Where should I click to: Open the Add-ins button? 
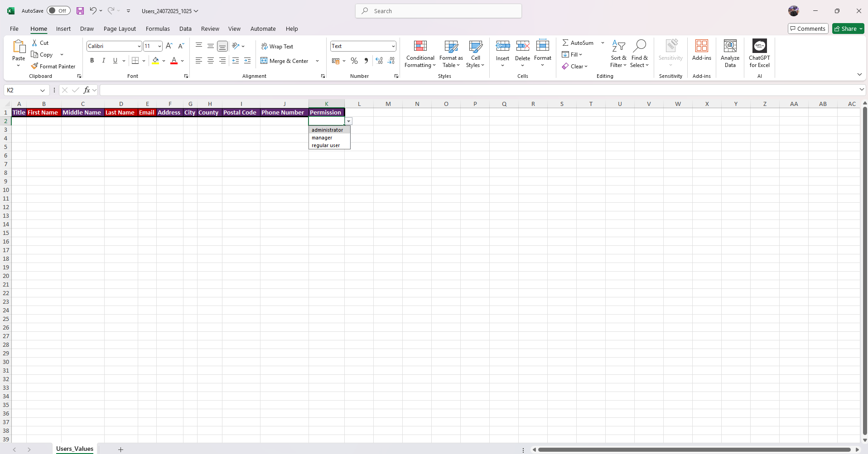[702, 50]
